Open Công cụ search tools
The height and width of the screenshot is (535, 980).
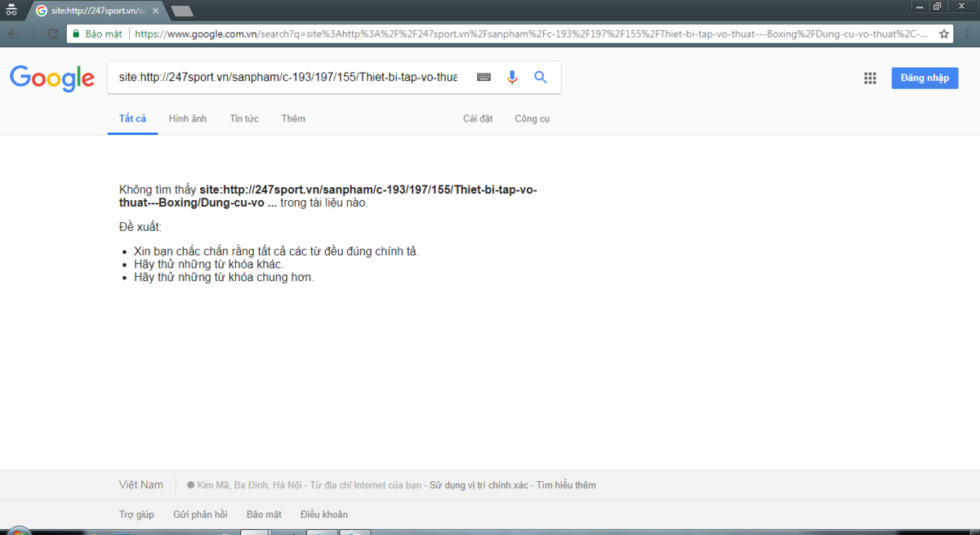532,118
